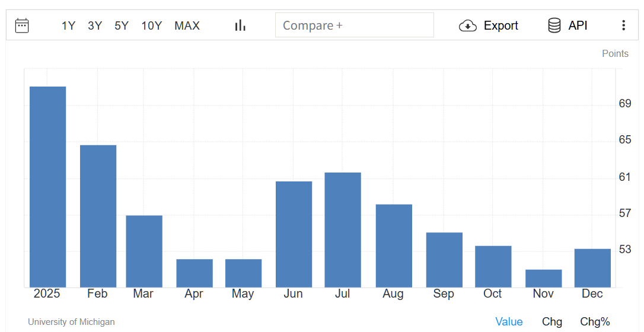Viewport: 644px width, 332px height.
Task: Select the Jul bar in chart
Action: (x=343, y=230)
